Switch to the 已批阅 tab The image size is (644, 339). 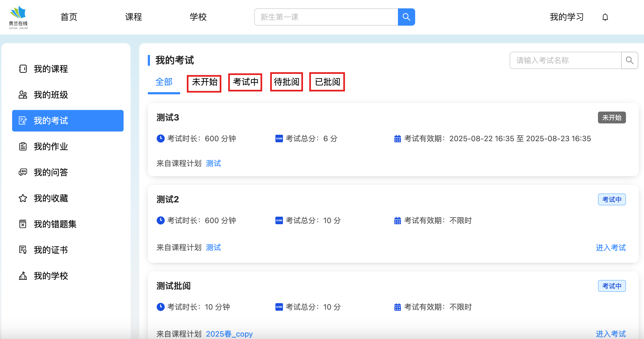(x=327, y=82)
